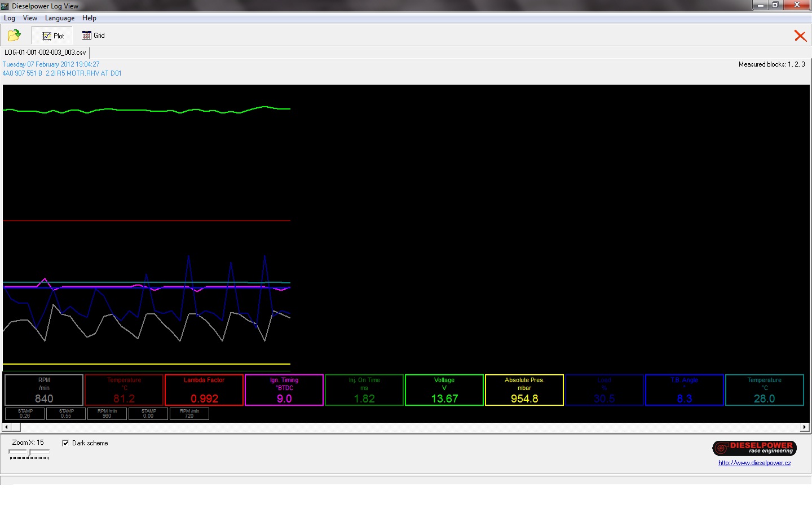Toggle the Voltage channel box
812x508 pixels.
(444, 390)
